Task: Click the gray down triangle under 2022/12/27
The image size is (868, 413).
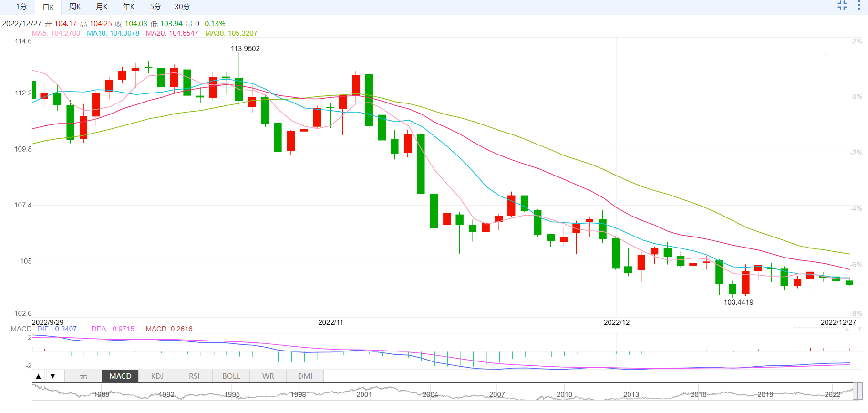Action: click(x=859, y=329)
